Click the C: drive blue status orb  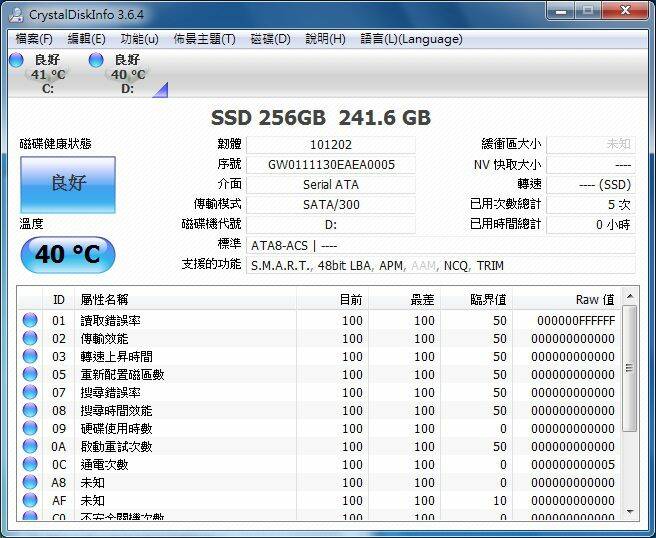point(16,60)
